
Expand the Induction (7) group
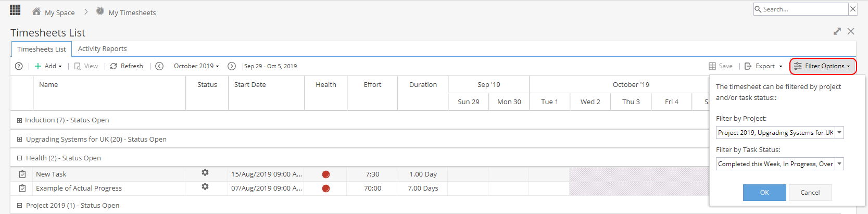point(19,120)
